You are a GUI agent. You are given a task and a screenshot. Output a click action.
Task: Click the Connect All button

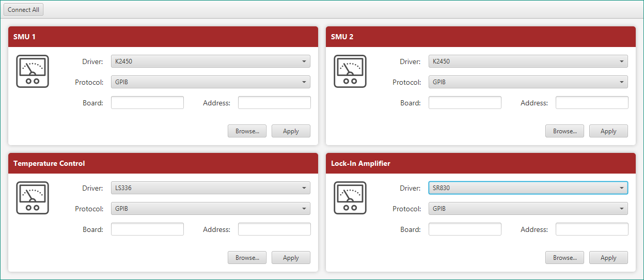23,10
